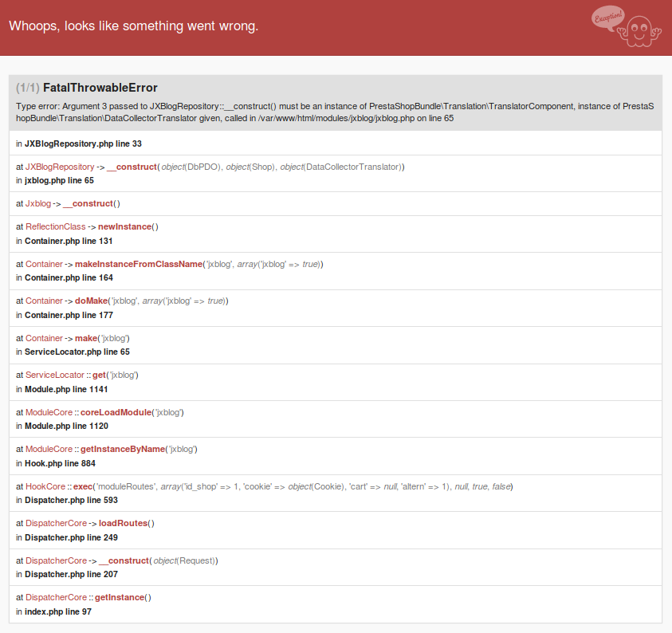Click 'Dispatcher.php line 249' text
Image resolution: width=672 pixels, height=633 pixels.
tap(71, 537)
